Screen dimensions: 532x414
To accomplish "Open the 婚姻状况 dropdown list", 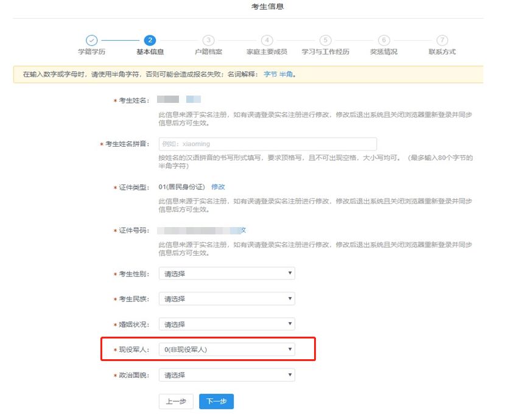I will pos(226,325).
